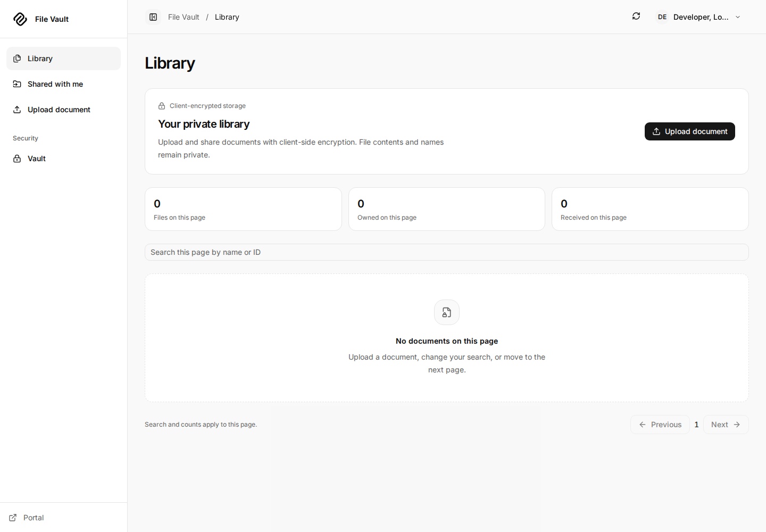Viewport: 766px width, 532px height.
Task: Open Shared with me in sidebar
Action: point(64,84)
